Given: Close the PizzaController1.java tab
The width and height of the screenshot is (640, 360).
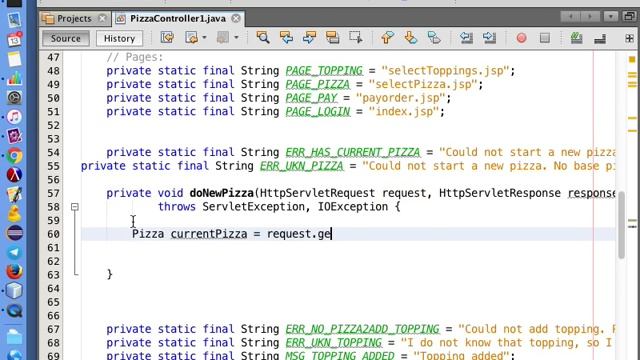Looking at the screenshot, I should click(x=236, y=18).
